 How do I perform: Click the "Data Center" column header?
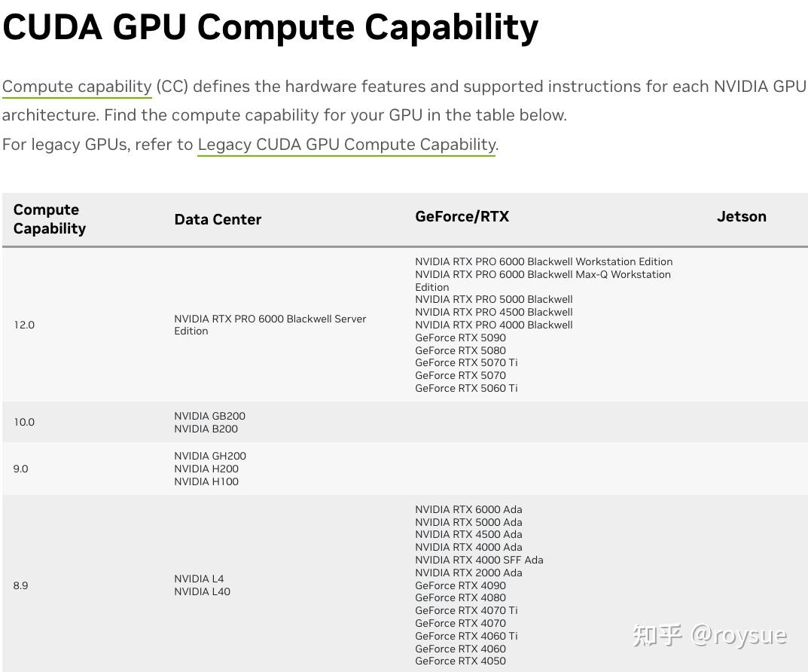(x=218, y=219)
